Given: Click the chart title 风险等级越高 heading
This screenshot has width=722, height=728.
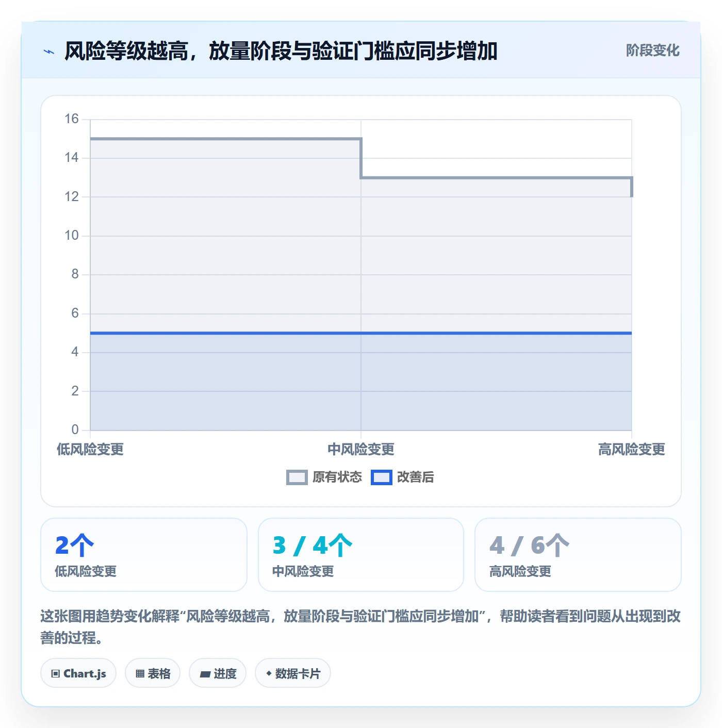Looking at the screenshot, I should (x=281, y=52).
